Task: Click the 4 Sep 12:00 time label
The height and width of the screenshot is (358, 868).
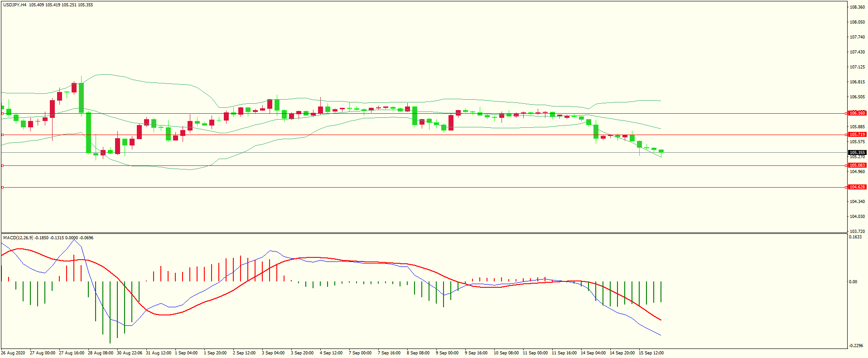Action: pos(331,353)
